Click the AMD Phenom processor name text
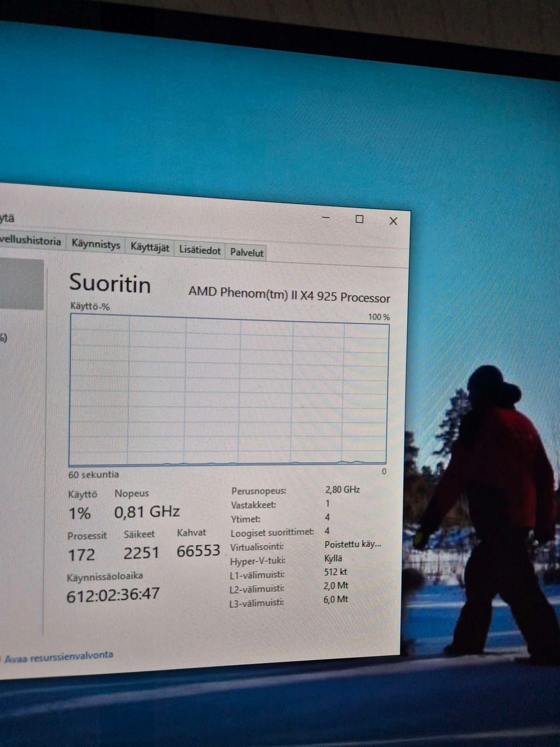Screen dimensions: 560x747 (289, 295)
